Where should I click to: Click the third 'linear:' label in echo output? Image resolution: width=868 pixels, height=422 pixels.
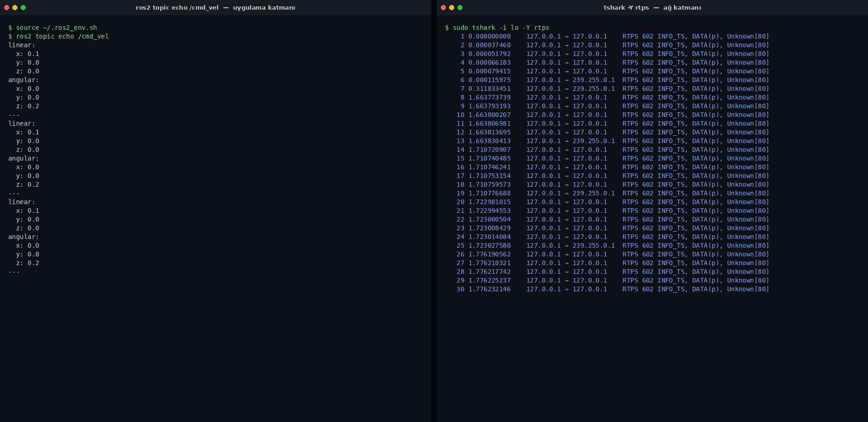22,202
